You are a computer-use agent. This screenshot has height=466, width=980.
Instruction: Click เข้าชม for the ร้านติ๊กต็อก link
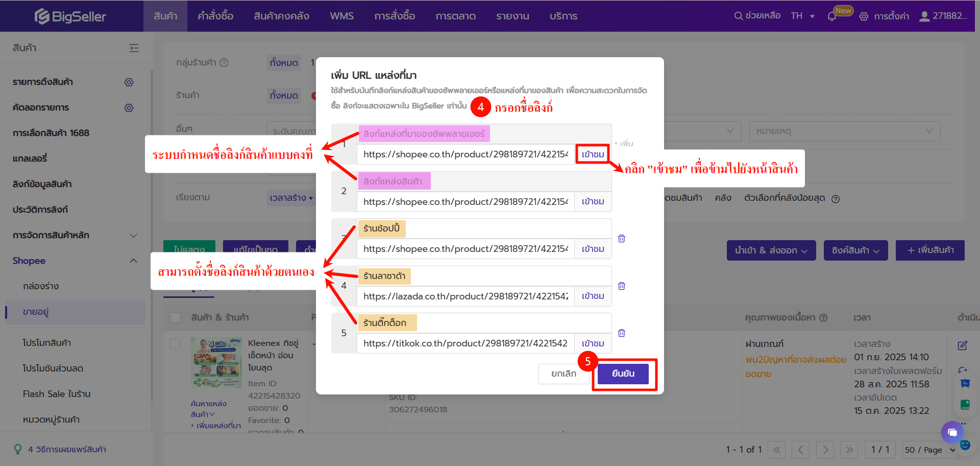click(x=593, y=343)
